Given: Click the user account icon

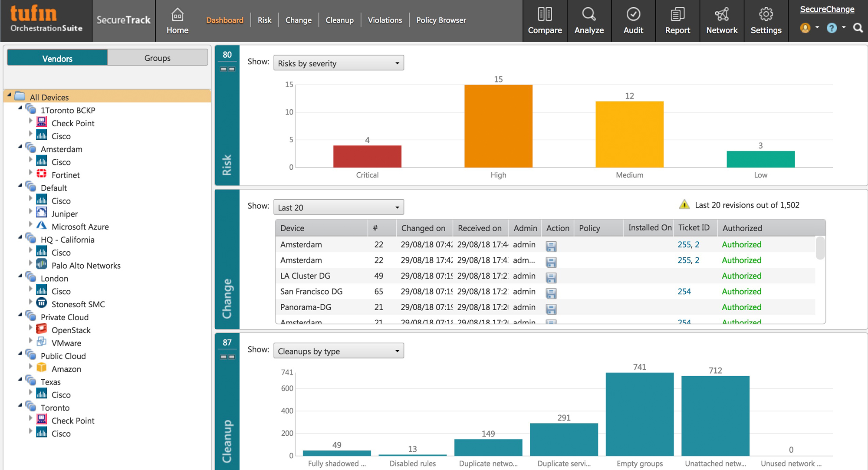Looking at the screenshot, I should tap(805, 28).
